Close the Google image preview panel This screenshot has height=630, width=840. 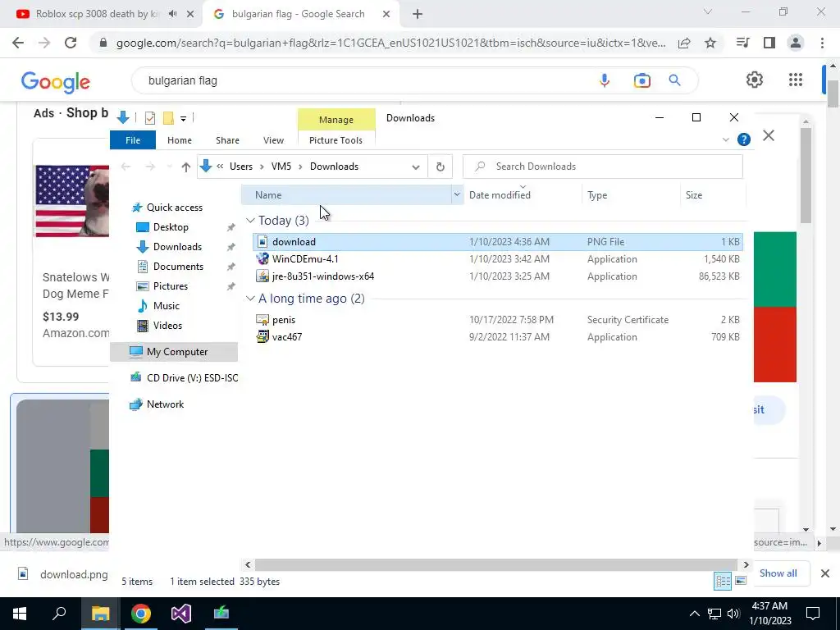click(769, 135)
